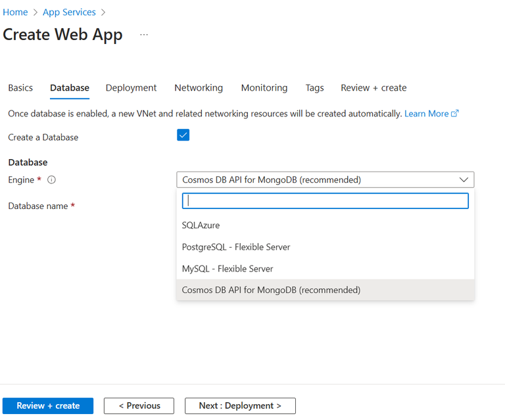Click the Create Web App title
This screenshot has height=420, width=505.
pyautogui.click(x=62, y=34)
